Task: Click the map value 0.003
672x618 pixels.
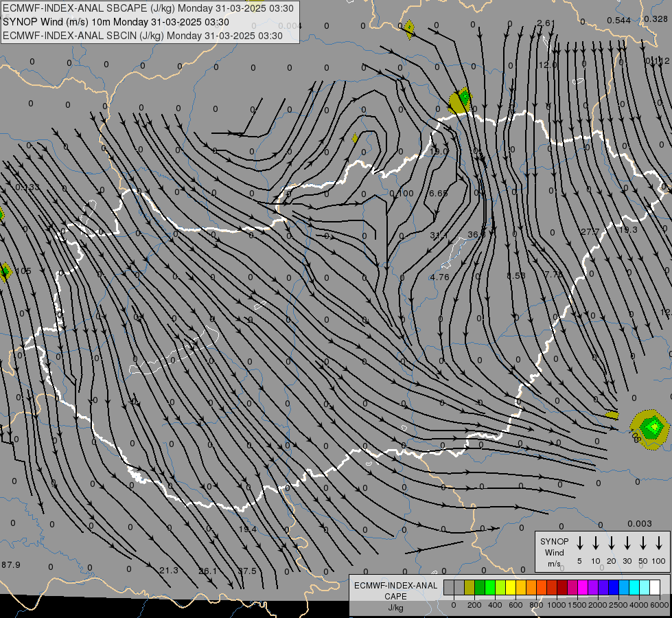Action: 640,523
